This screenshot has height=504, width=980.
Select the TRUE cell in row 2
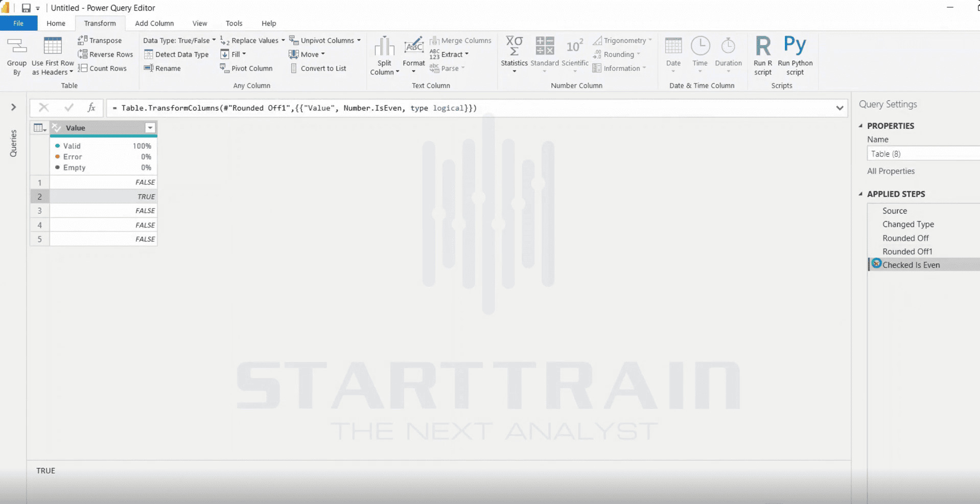pyautogui.click(x=103, y=196)
